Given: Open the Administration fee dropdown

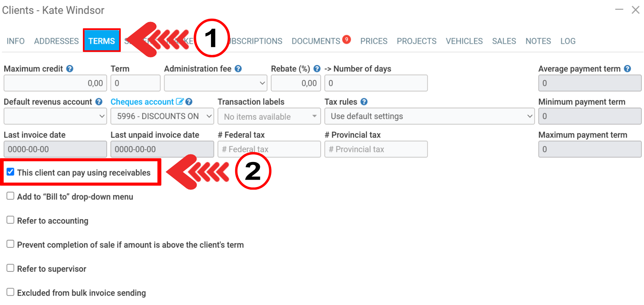Looking at the screenshot, I should (x=215, y=83).
